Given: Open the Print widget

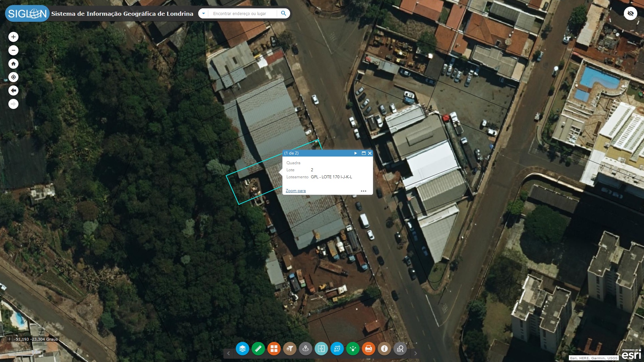Looking at the screenshot, I should pos(369,349).
